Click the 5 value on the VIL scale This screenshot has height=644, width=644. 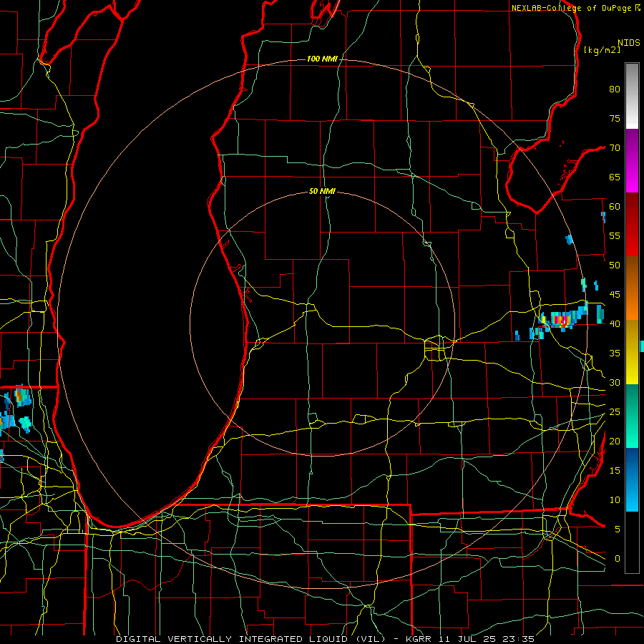(618, 529)
